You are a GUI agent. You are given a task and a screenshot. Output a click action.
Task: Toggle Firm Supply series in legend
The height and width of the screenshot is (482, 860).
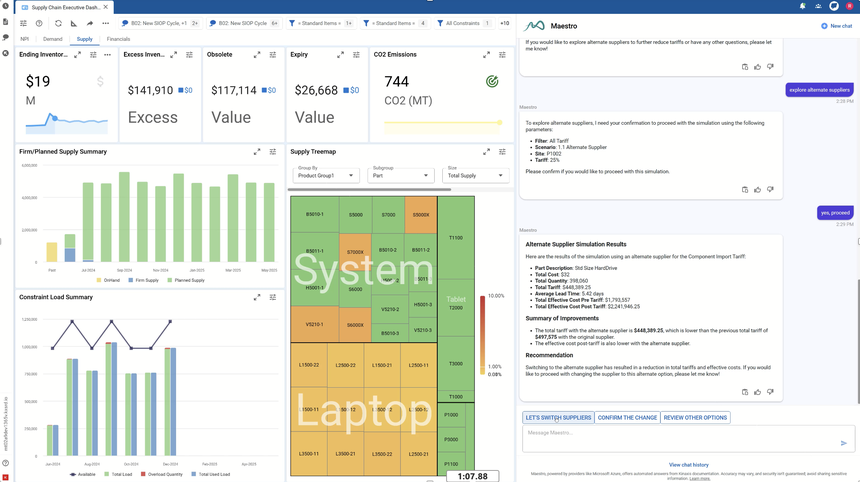[143, 280]
